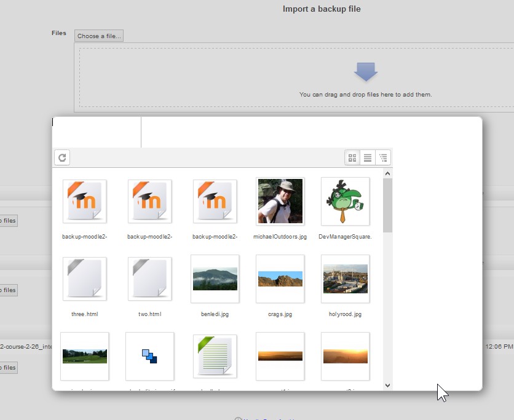514x420 pixels.
Task: Click the drag and drop area arrow
Action: (365, 72)
